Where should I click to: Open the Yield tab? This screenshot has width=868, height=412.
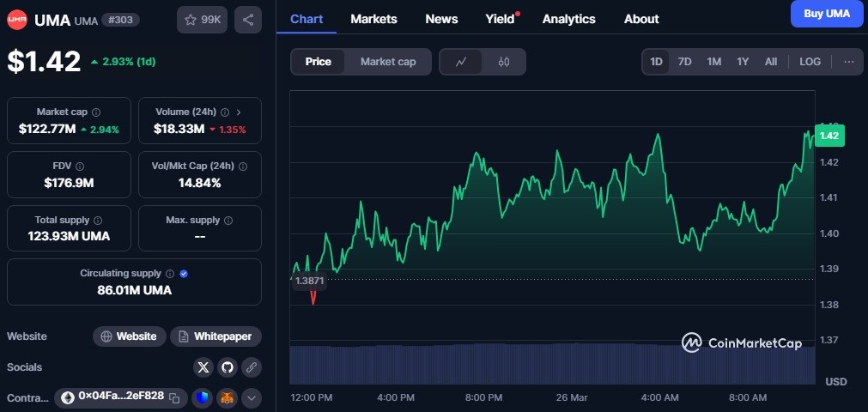[500, 20]
